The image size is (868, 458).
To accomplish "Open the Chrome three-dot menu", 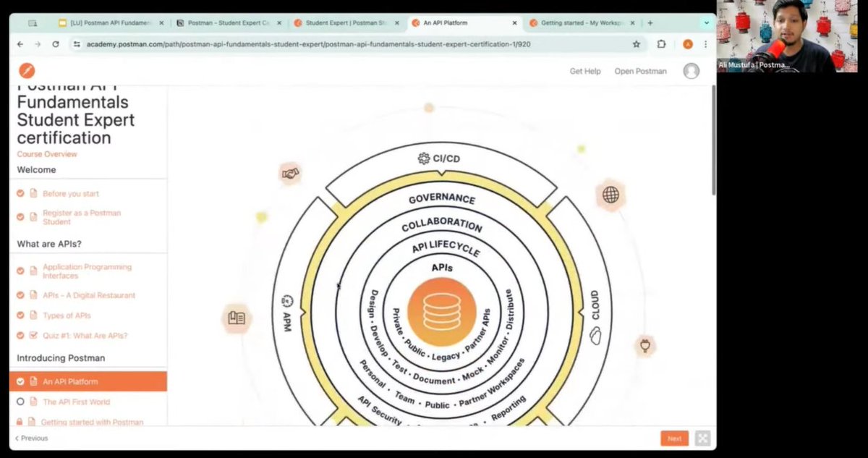I will point(705,44).
